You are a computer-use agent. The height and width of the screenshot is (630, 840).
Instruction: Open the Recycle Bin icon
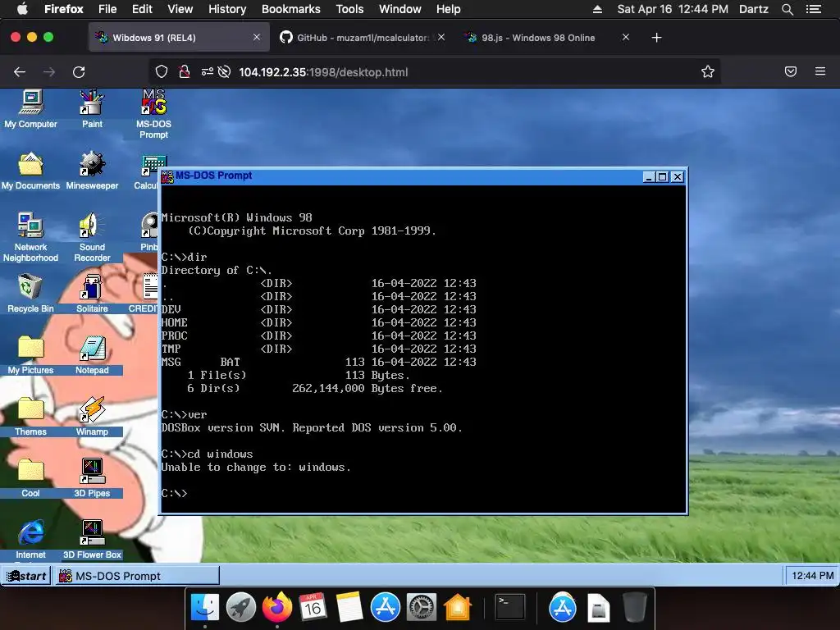coord(30,293)
